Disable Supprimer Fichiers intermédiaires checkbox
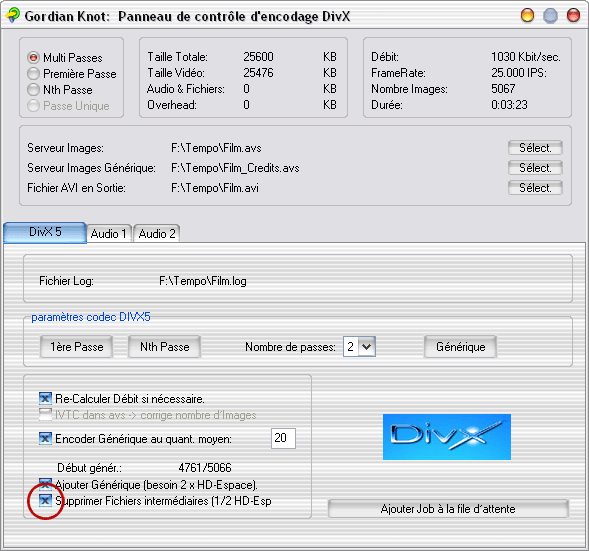 pyautogui.click(x=45, y=501)
